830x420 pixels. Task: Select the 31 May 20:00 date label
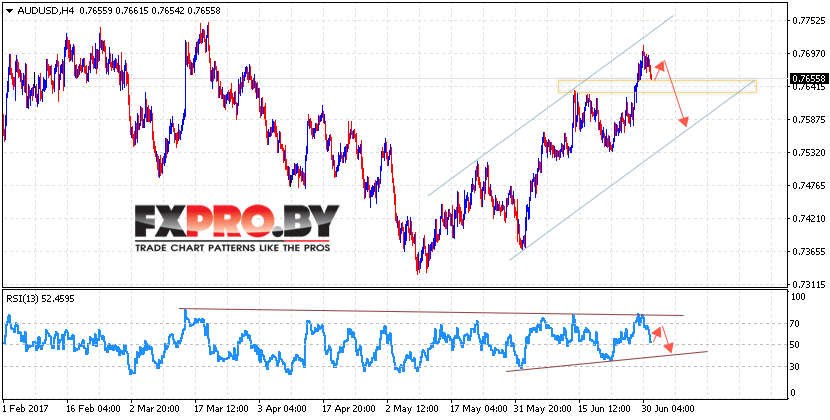coord(542,409)
